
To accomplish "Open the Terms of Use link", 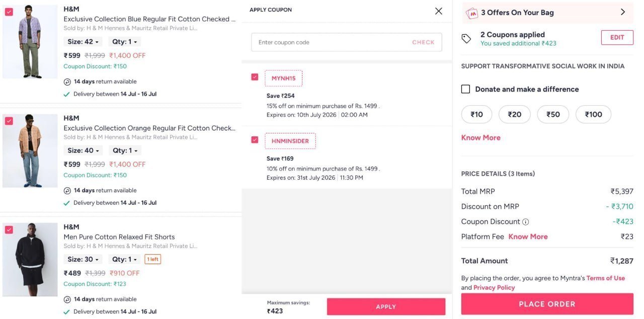I will (x=606, y=278).
